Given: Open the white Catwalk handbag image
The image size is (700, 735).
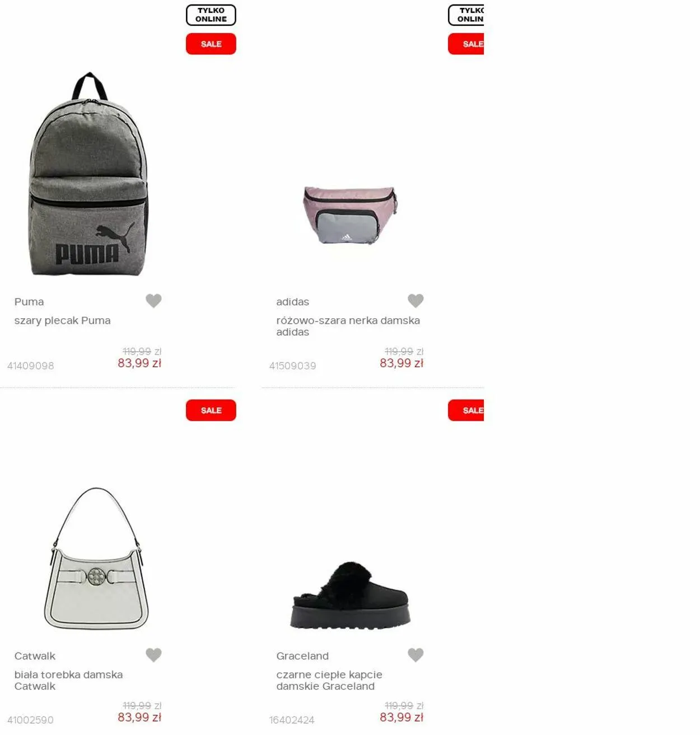Looking at the screenshot, I should (x=96, y=558).
